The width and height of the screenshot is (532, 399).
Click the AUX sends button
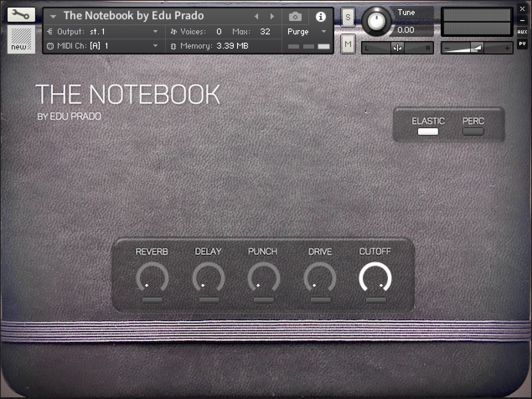point(522,32)
